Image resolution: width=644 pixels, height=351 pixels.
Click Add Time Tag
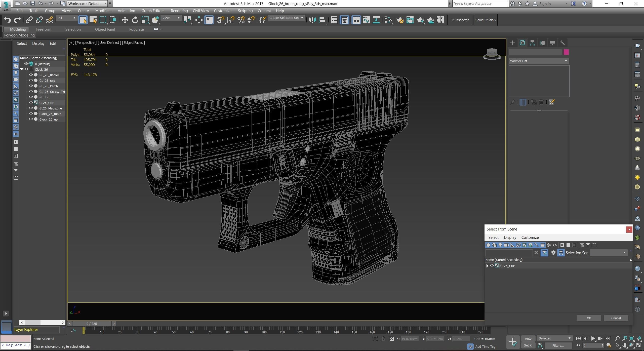coord(485,346)
